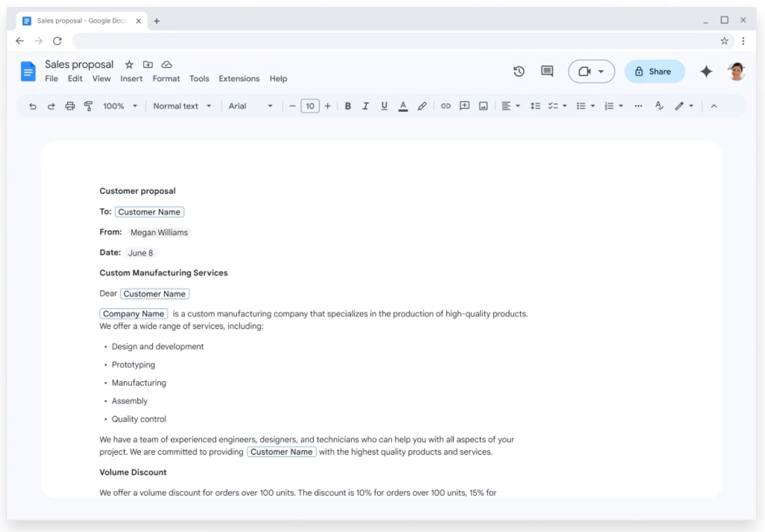Click the More options three-dots icon

click(638, 106)
